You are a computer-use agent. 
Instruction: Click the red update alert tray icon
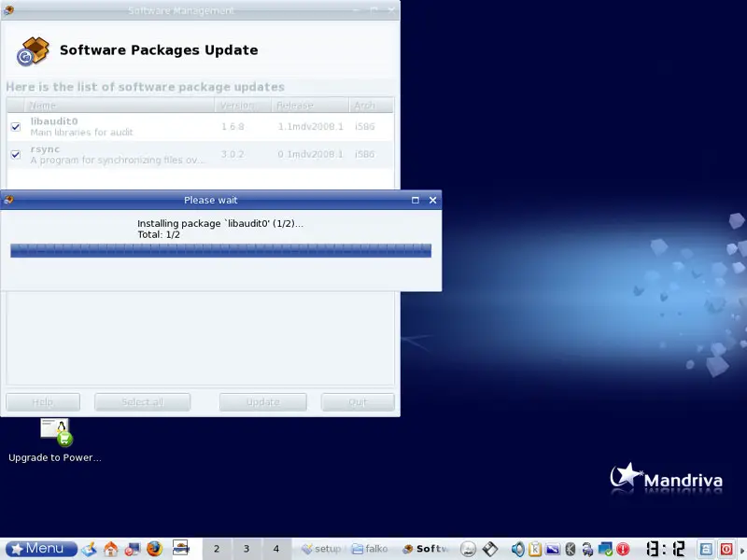pos(623,549)
